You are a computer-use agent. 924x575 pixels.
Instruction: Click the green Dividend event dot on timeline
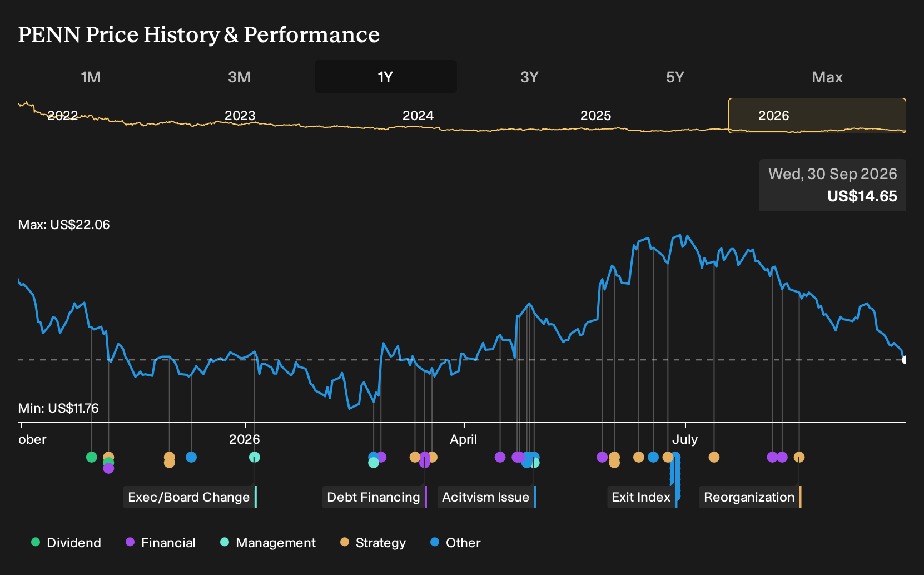(x=92, y=457)
